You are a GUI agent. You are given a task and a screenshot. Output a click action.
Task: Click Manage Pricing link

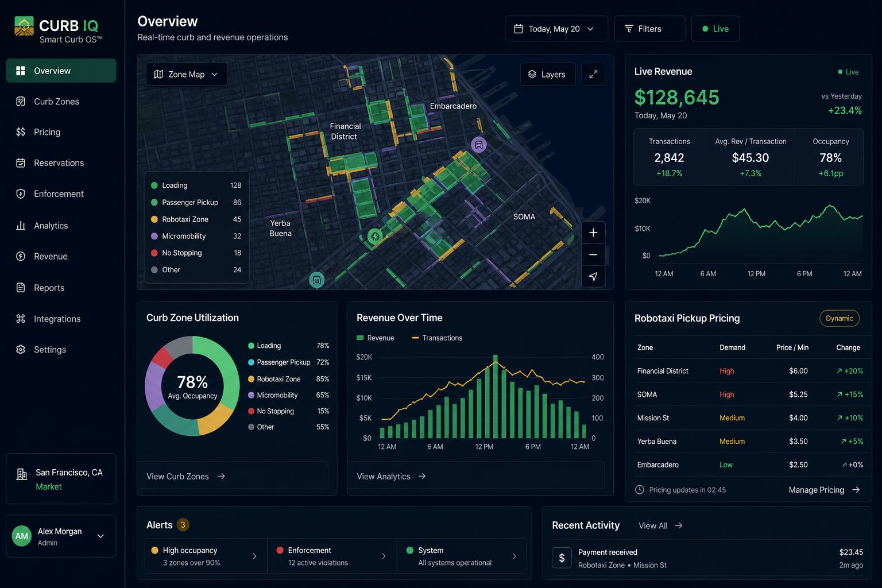tap(824, 490)
